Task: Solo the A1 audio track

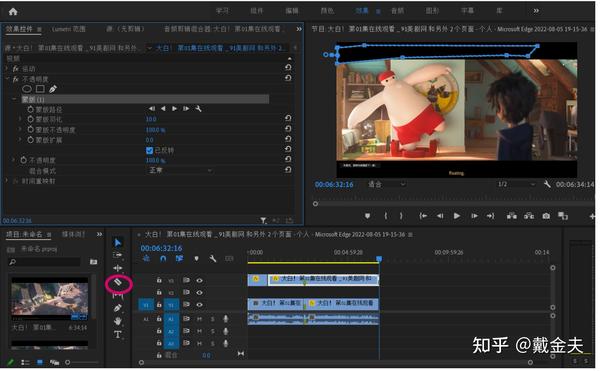Action: pyautogui.click(x=212, y=319)
